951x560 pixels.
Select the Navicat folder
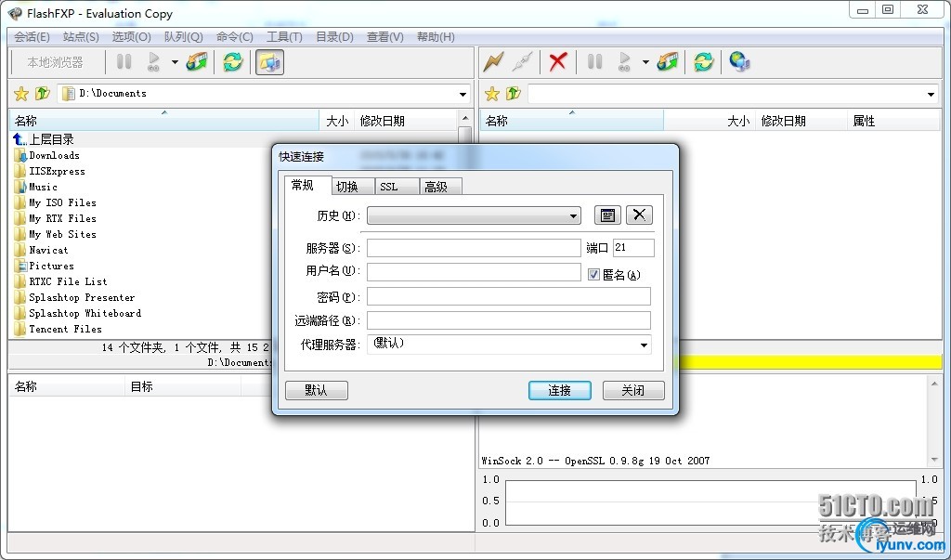[x=48, y=250]
